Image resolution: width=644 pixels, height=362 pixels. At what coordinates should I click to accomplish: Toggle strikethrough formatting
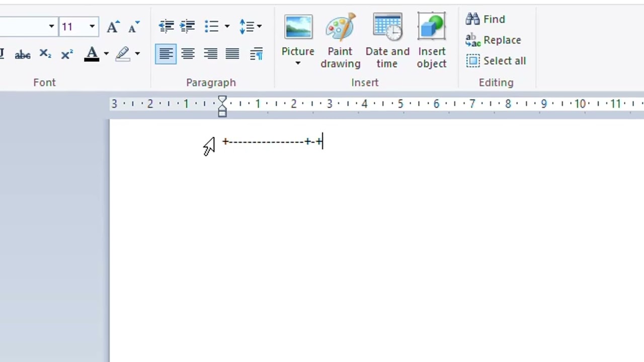(23, 54)
